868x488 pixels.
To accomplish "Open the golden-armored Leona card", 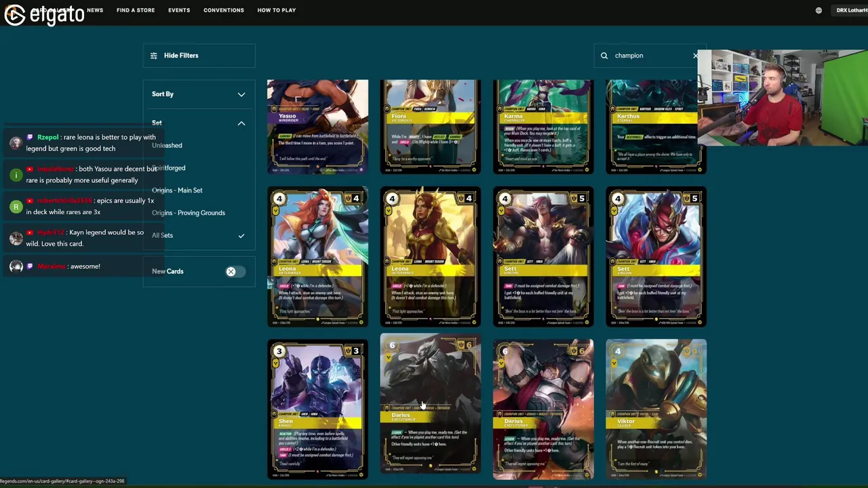I will [430, 257].
